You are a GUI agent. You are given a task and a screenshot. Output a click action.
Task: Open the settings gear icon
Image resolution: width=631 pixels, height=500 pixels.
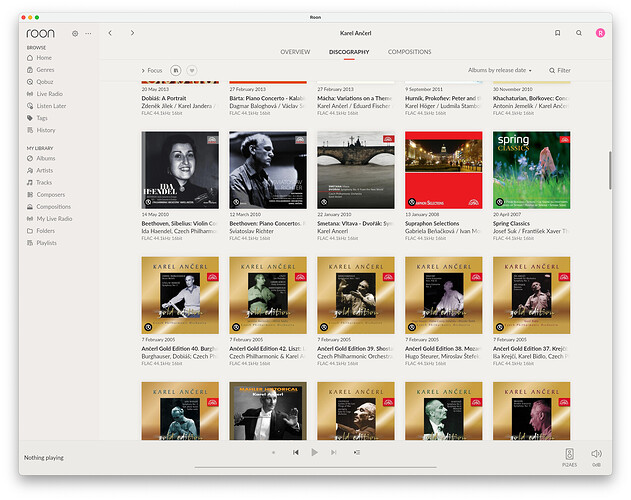(75, 33)
